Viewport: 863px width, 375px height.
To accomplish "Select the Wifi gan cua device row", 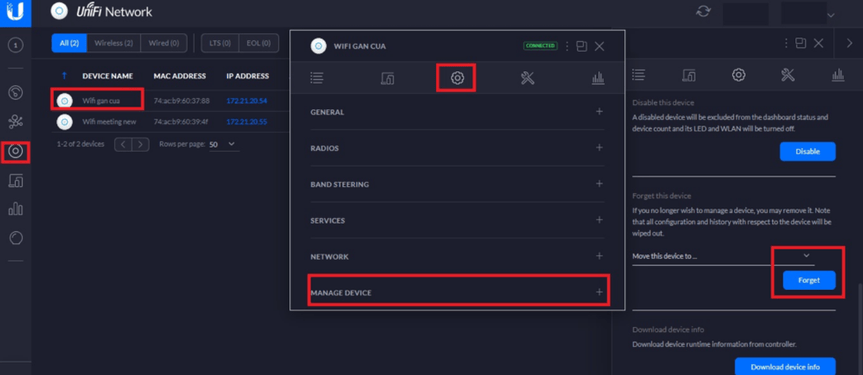I will (x=171, y=101).
